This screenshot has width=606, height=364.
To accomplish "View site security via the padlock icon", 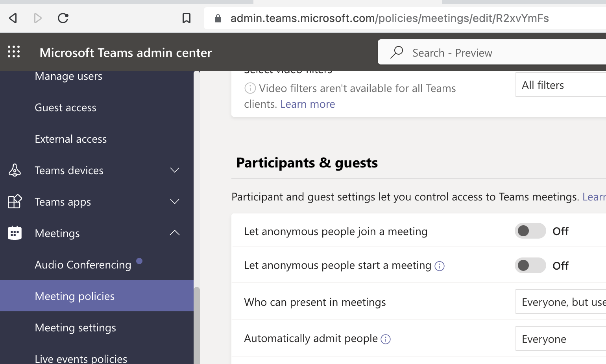I will click(x=218, y=18).
